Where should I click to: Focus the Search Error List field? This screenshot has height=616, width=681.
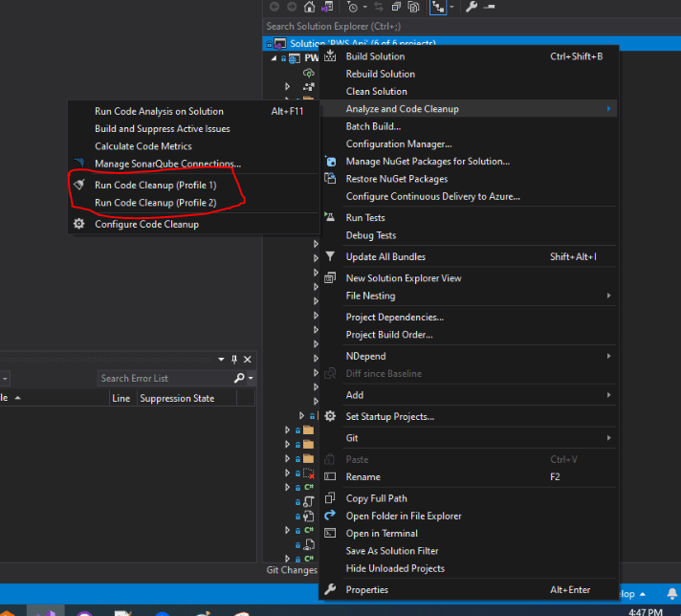[167, 378]
